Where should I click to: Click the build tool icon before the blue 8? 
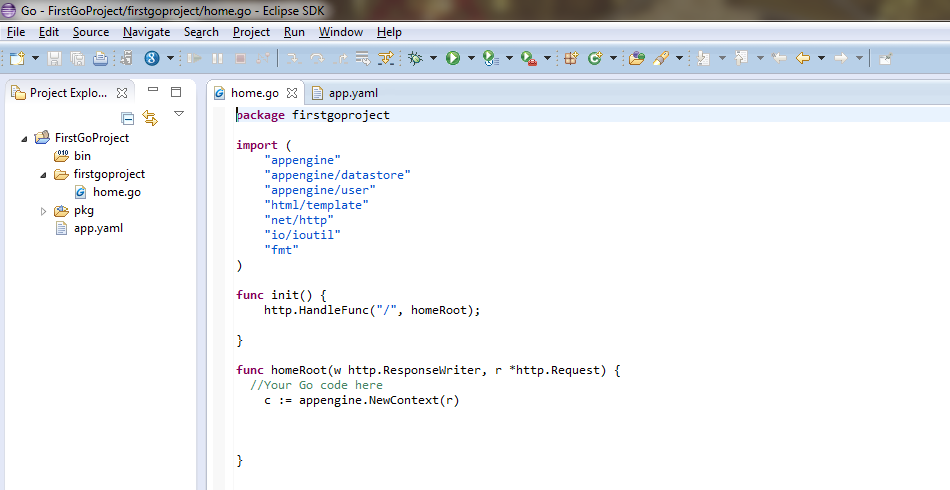pyautogui.click(x=127, y=58)
